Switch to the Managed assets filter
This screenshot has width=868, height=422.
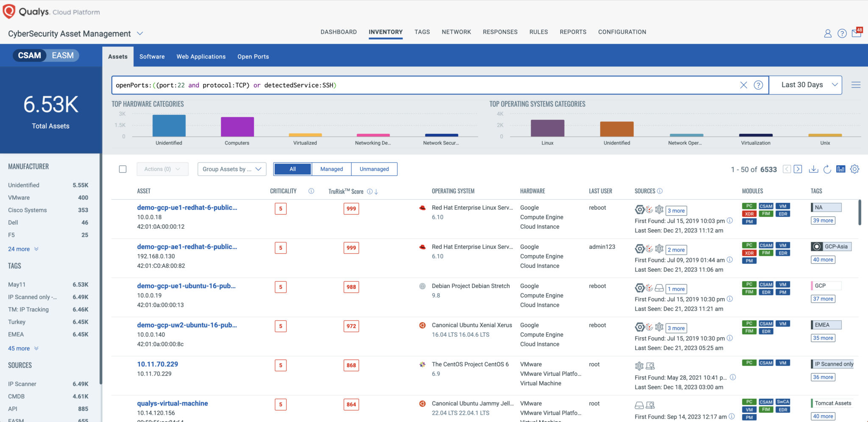[x=331, y=169]
